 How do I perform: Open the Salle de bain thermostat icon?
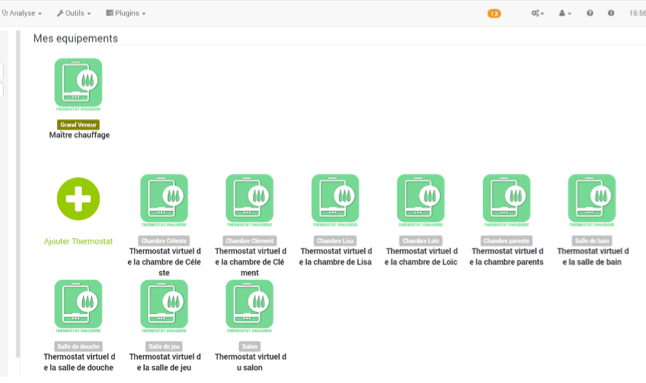592,200
